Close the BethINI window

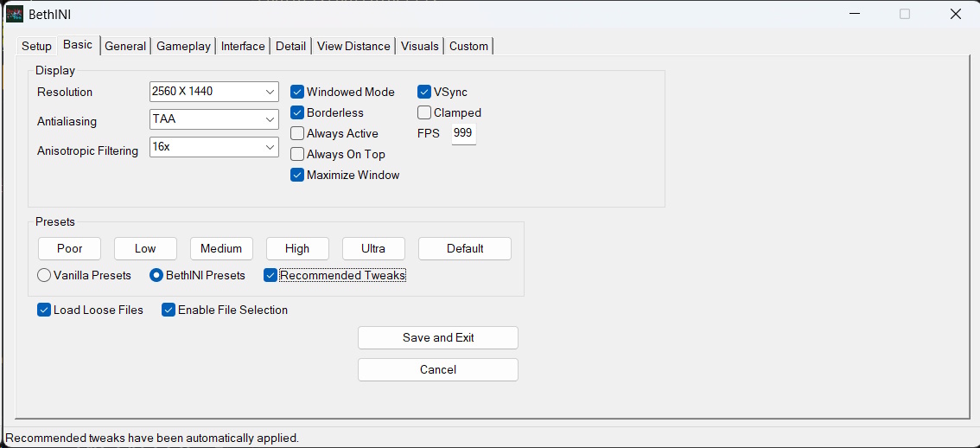(956, 14)
